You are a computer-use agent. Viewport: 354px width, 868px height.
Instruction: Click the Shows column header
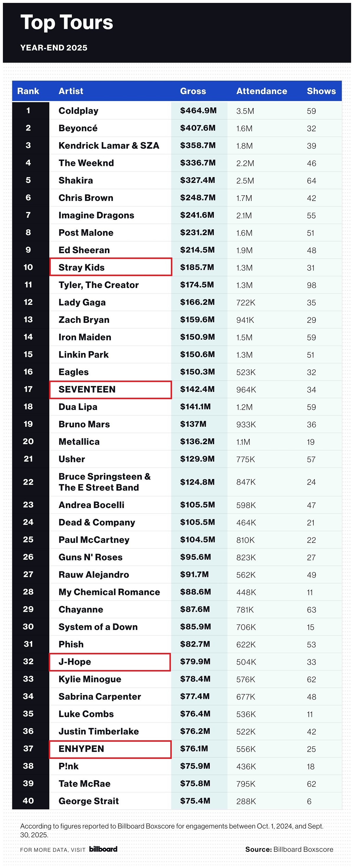coord(321,91)
